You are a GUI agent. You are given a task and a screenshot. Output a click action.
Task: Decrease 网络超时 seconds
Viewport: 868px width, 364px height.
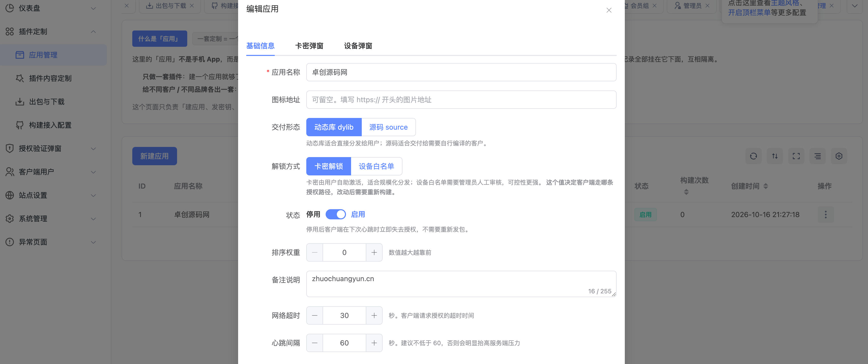(314, 315)
